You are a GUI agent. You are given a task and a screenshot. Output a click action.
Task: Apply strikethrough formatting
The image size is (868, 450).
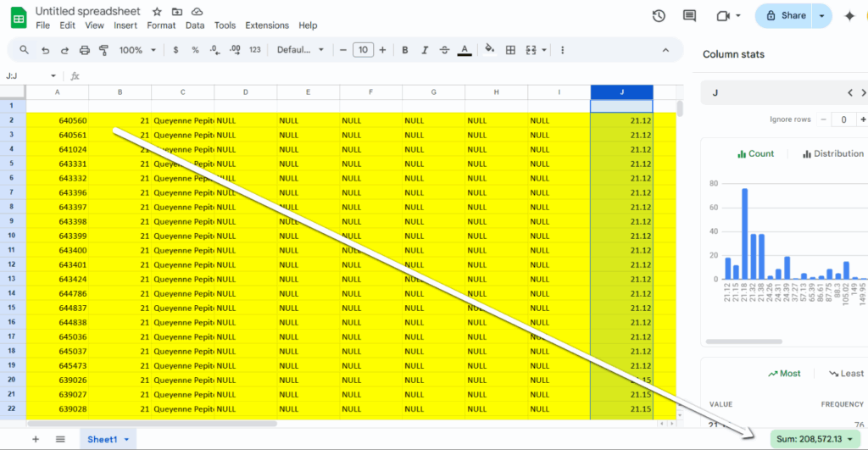click(x=444, y=50)
